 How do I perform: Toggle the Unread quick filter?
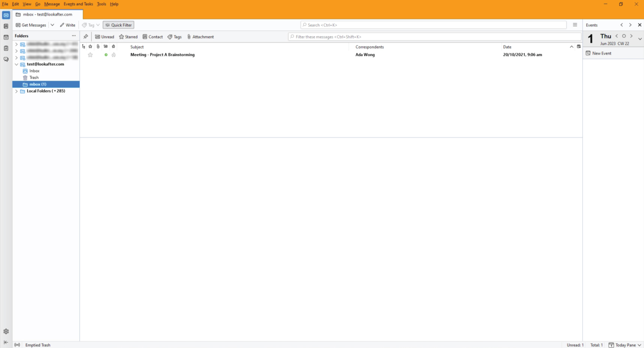(105, 37)
